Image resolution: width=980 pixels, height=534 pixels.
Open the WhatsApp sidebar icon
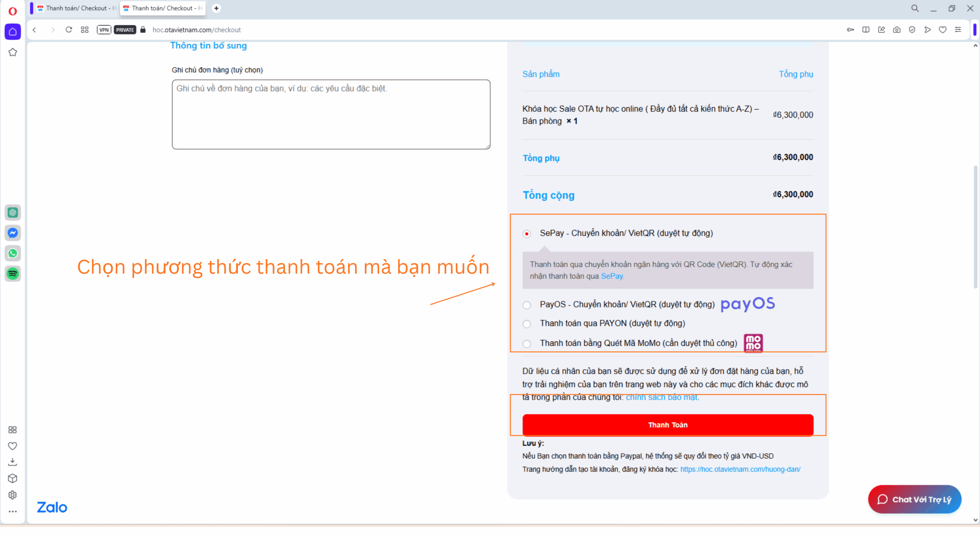(x=13, y=253)
